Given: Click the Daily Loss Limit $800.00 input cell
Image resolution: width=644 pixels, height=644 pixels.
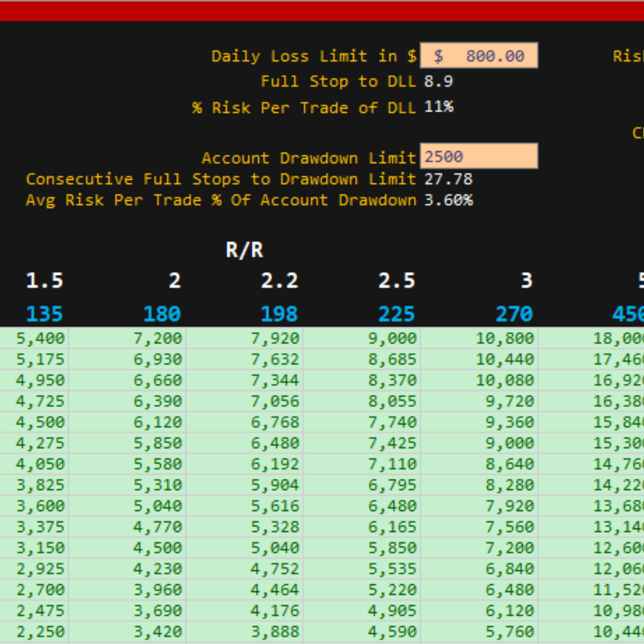Looking at the screenshot, I should pyautogui.click(x=479, y=55).
